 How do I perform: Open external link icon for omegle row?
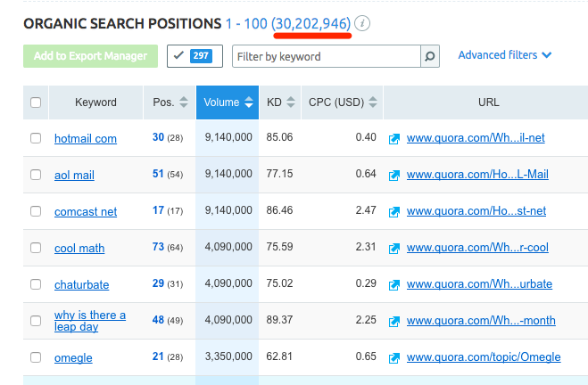click(x=394, y=357)
